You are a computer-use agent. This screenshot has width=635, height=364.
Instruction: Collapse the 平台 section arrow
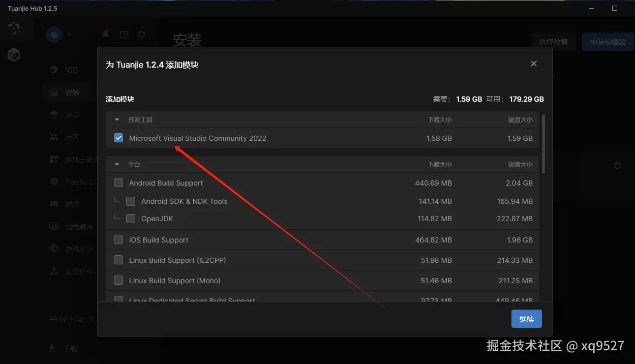117,165
